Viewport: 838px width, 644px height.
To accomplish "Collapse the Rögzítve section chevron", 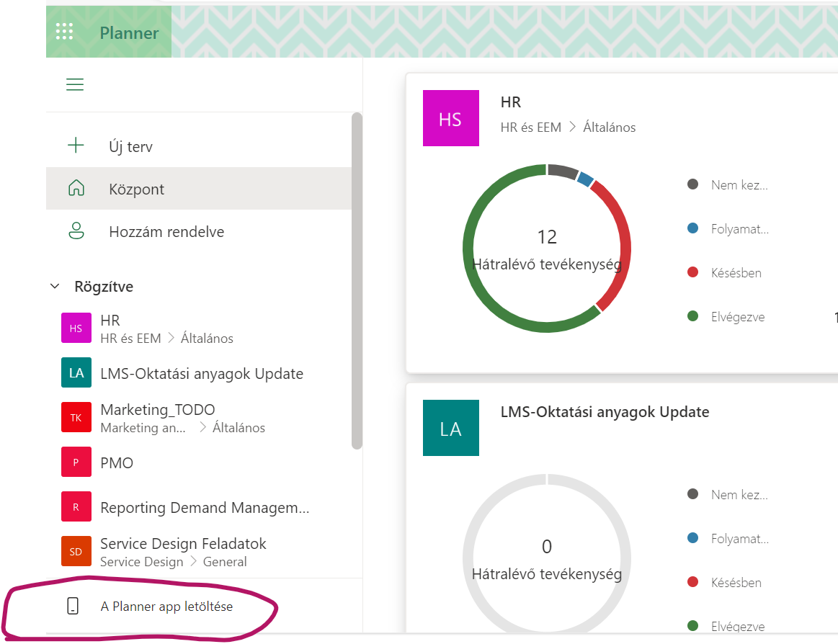I will (x=55, y=286).
